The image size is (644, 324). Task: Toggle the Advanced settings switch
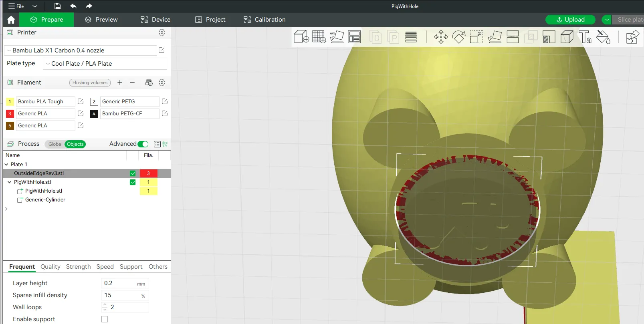143,144
